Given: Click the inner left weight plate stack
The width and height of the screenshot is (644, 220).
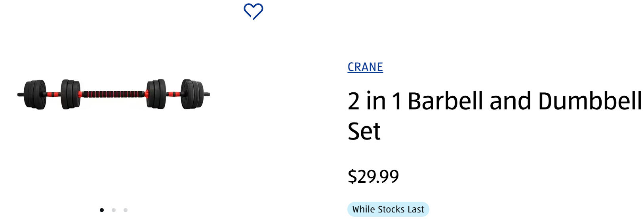Looking at the screenshot, I should (70, 94).
